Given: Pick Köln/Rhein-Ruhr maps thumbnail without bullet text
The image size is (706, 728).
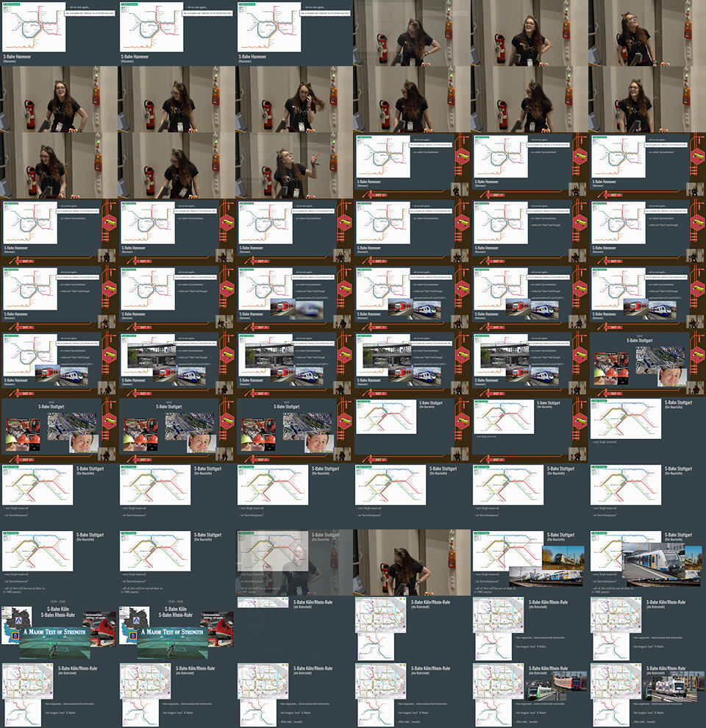Looking at the screenshot, I should 412,629.
